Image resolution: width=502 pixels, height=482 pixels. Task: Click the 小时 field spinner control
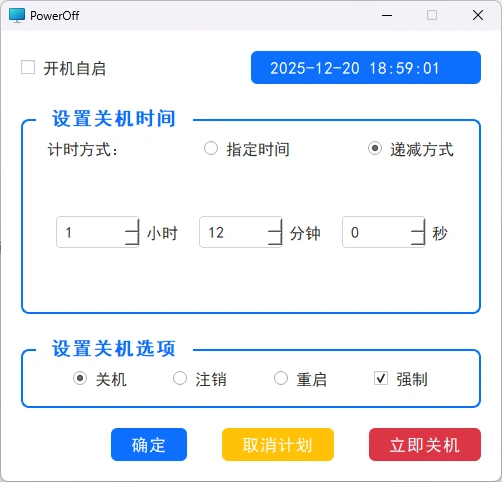tap(132, 232)
